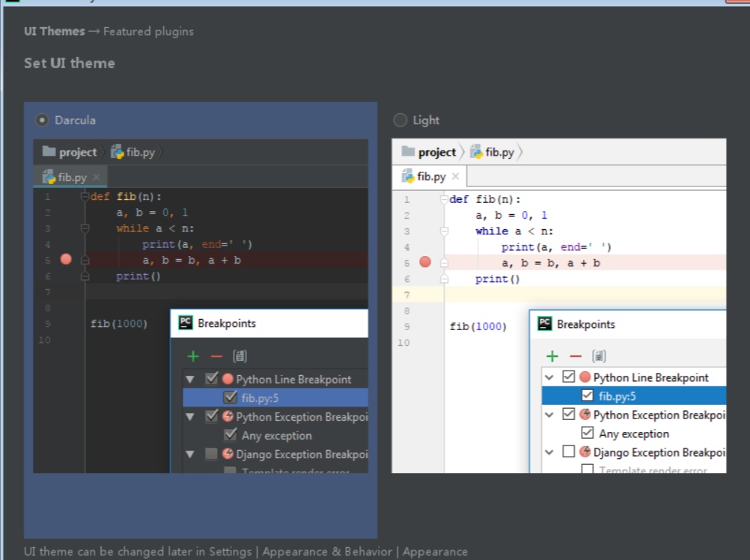Screen dimensions: 750x560
Task: Click the project folder icon in Darcula preview
Action: (49, 151)
